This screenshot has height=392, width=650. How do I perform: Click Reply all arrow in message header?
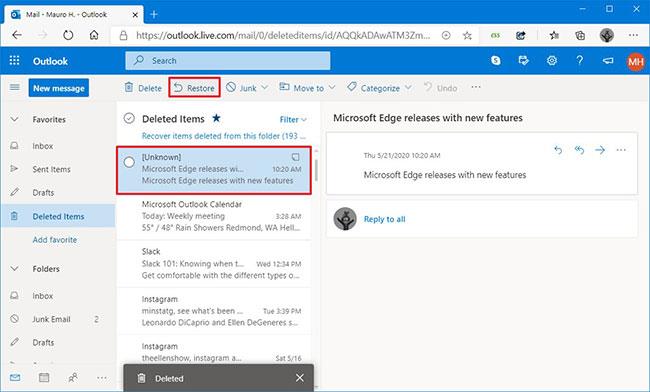pyautogui.click(x=579, y=150)
